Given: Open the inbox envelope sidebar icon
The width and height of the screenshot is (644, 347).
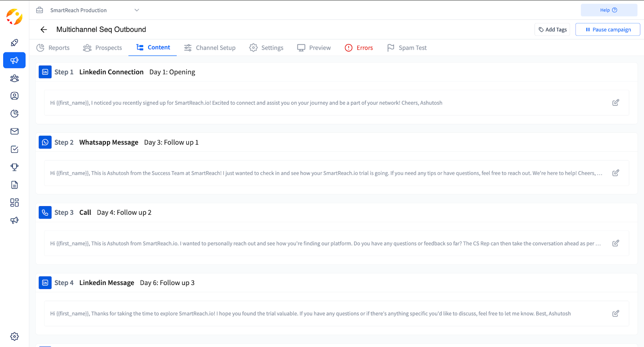Looking at the screenshot, I should tap(14, 131).
